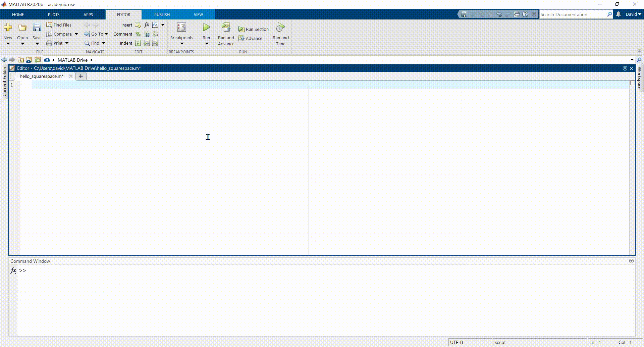Expand the Print dropdown arrow
Image resolution: width=644 pixels, height=347 pixels.
click(67, 43)
